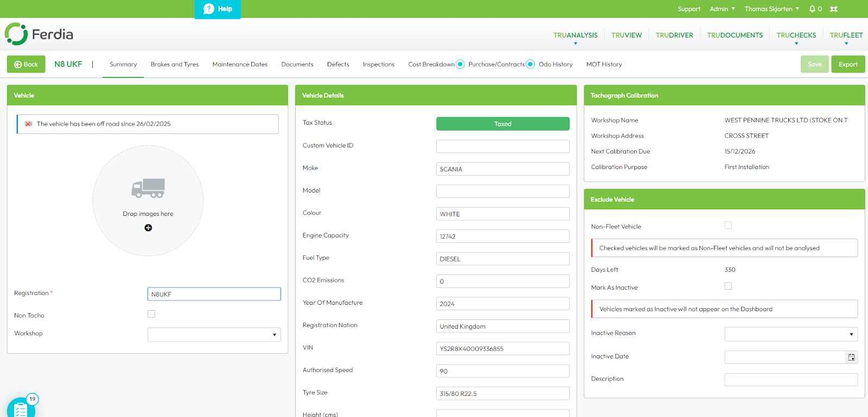The width and height of the screenshot is (868, 417).
Task: Click the Export button
Action: pyautogui.click(x=848, y=64)
